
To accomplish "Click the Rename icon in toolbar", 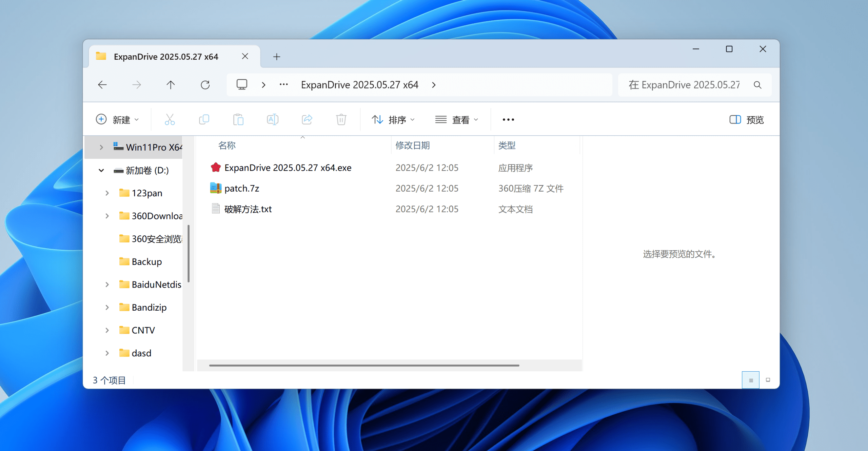I will pyautogui.click(x=273, y=119).
